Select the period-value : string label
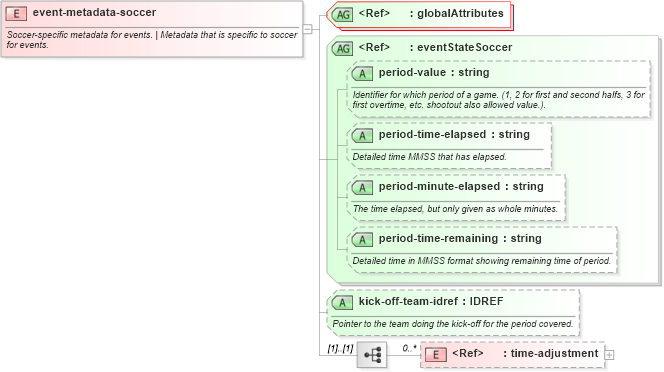This screenshot has width=664, height=372. coord(434,72)
